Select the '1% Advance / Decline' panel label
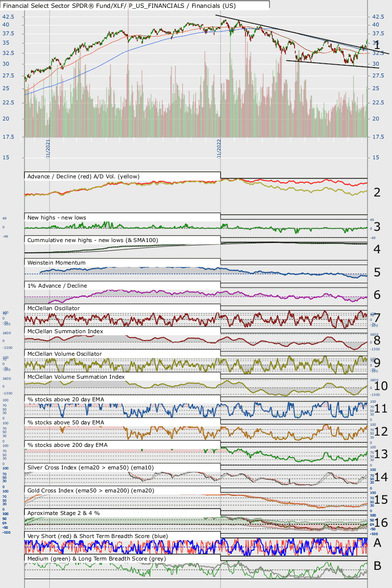Viewport: 392px width, 588px height. (58, 285)
